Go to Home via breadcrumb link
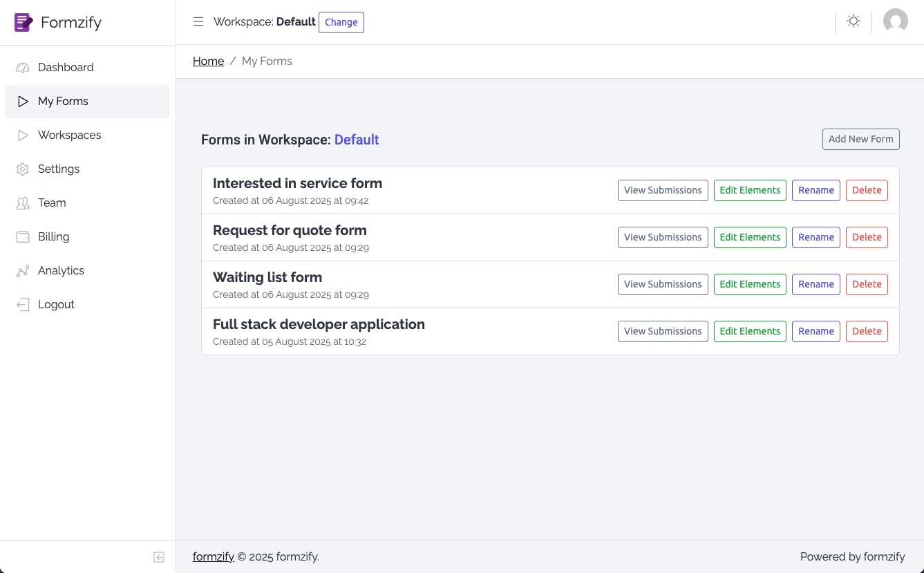This screenshot has width=924, height=573. point(208,62)
